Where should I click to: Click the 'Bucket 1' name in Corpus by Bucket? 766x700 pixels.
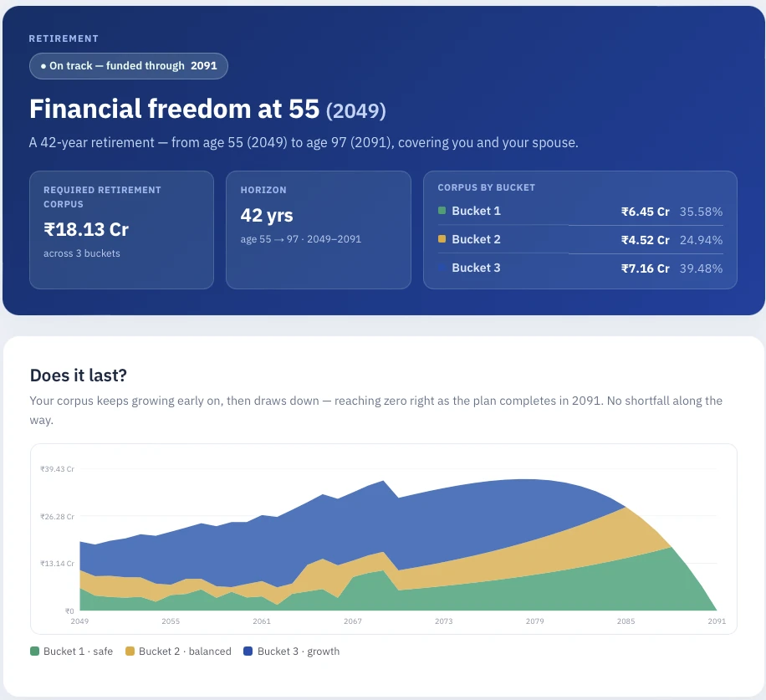tap(477, 211)
